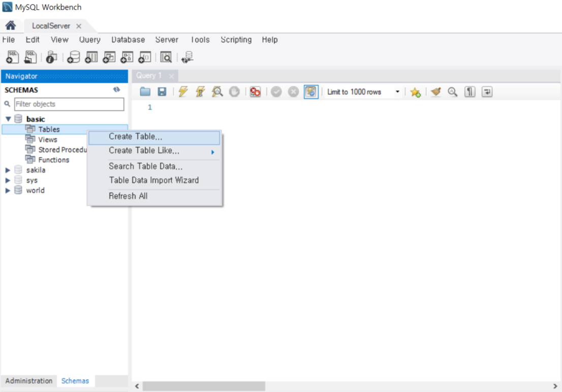Open the Edit menu
562x392 pixels.
32,40
